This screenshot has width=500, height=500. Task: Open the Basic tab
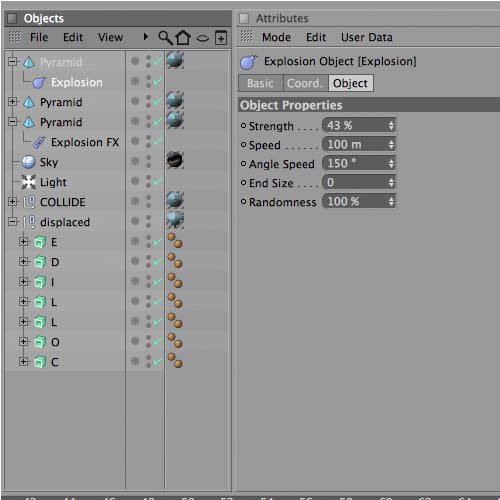pos(260,83)
